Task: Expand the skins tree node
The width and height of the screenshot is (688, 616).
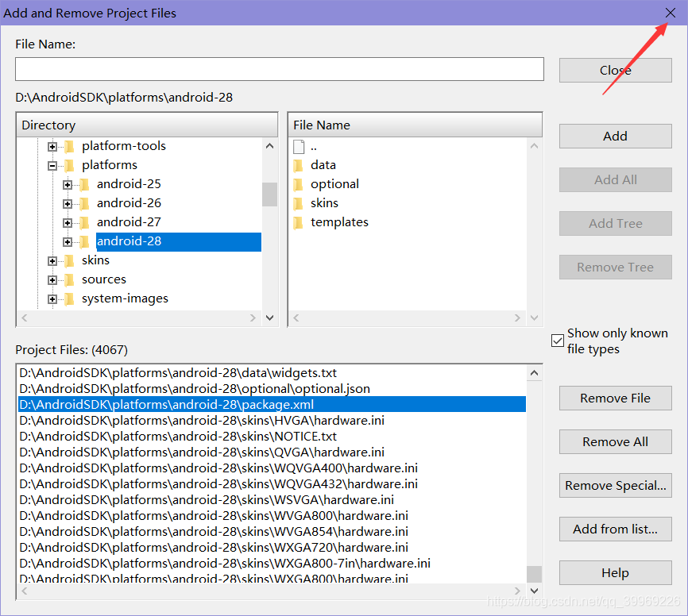Action: pyautogui.click(x=52, y=261)
